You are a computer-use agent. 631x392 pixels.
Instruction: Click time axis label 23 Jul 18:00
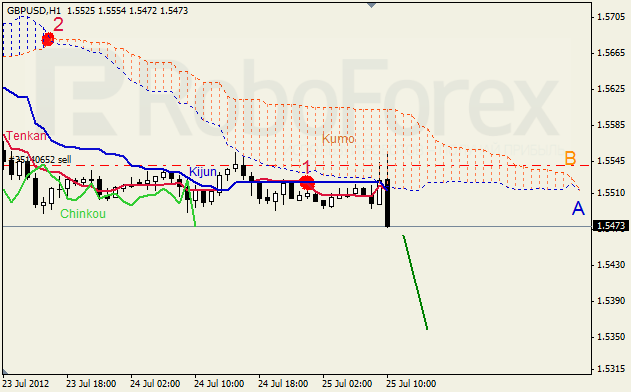(x=91, y=384)
